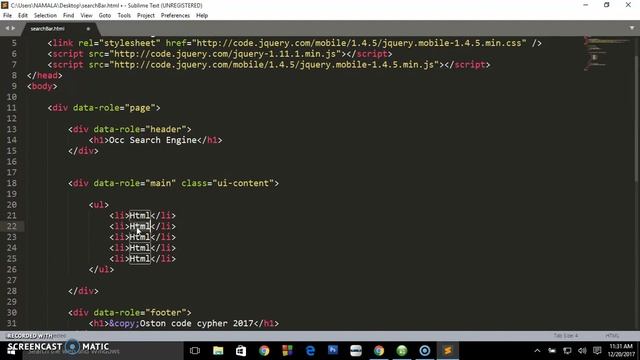Open the Tab Size selector in status bar
640x360 pixels.
coord(566,336)
